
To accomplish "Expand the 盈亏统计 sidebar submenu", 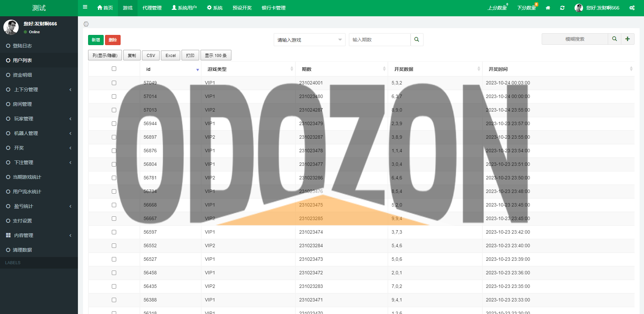I will point(39,206).
